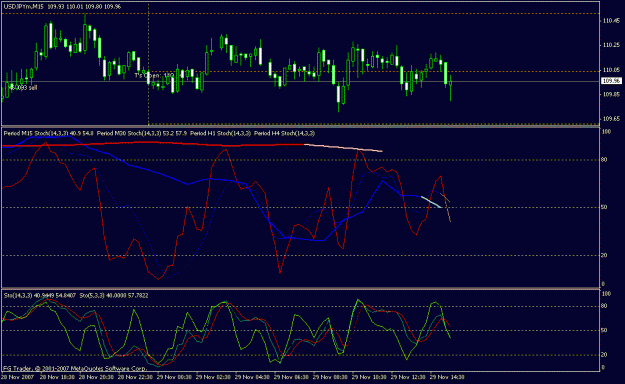Viewport: 625px width, 384px height.
Task: Click the 20 level label in middle stochastic panel
Action: (604, 255)
